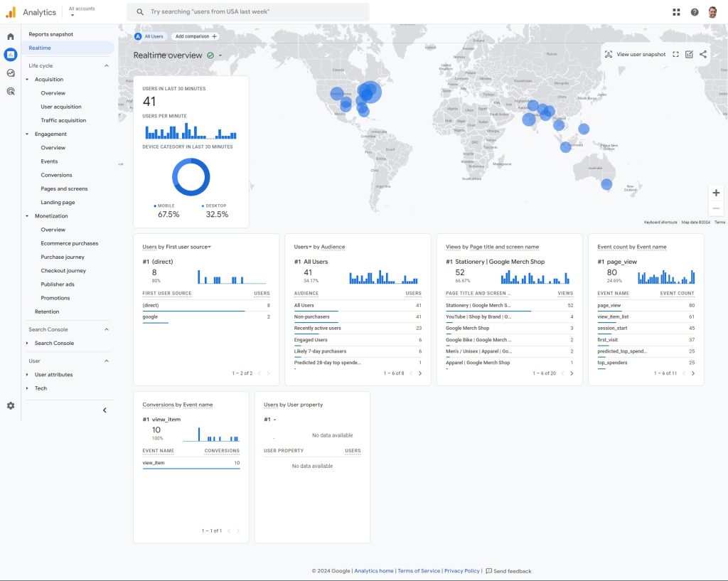Click view_item conversions row
728x581 pixels.
[191, 463]
